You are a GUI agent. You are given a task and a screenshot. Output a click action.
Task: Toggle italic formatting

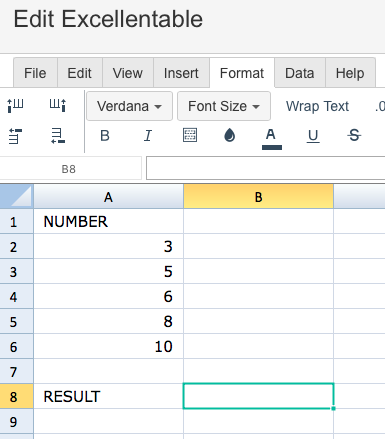(x=148, y=136)
